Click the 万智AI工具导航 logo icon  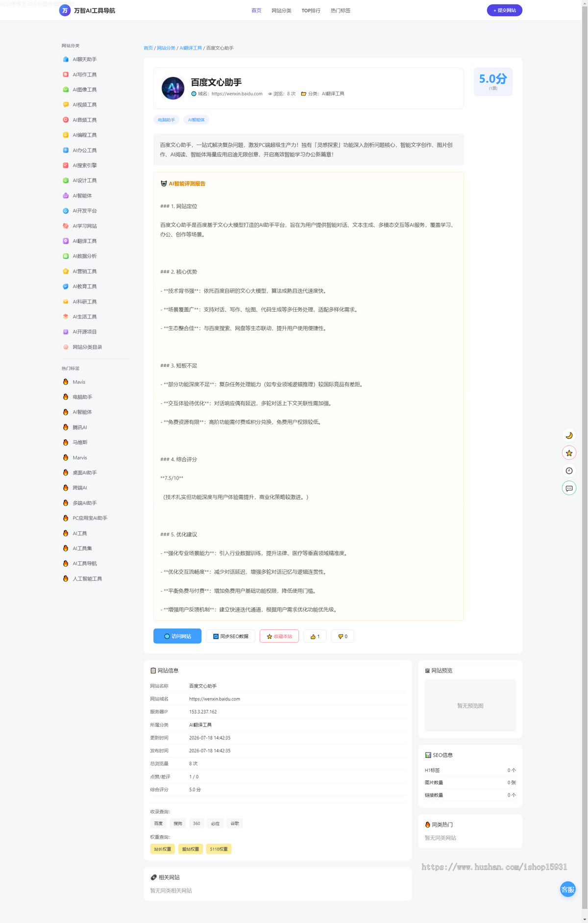[65, 10]
